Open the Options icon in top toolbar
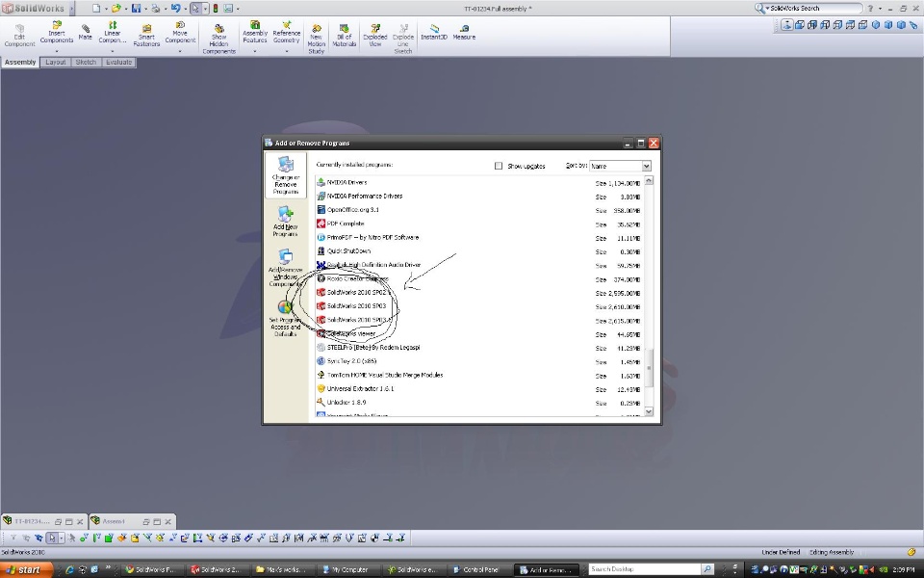The width and height of the screenshot is (924, 578). pyautogui.click(x=227, y=9)
